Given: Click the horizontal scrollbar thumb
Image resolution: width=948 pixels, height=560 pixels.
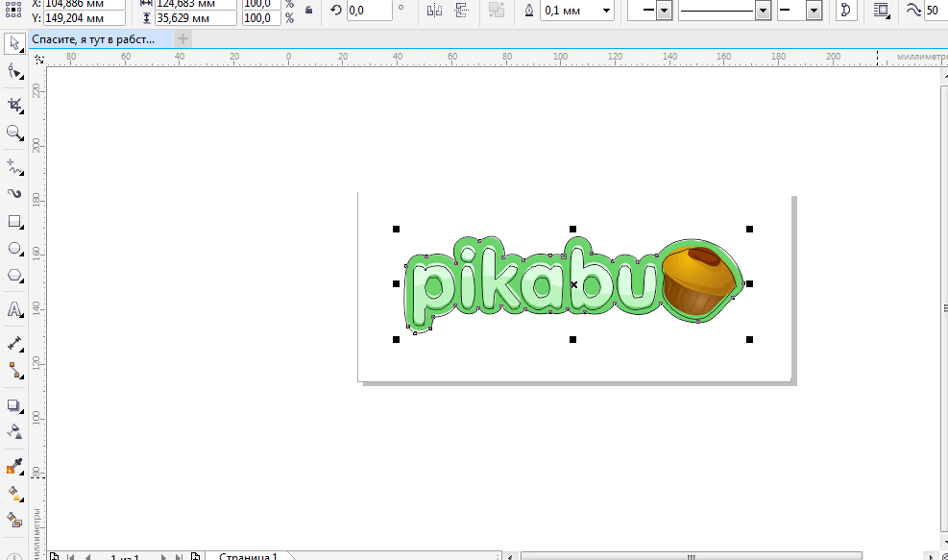Looking at the screenshot, I should click(x=690, y=556).
